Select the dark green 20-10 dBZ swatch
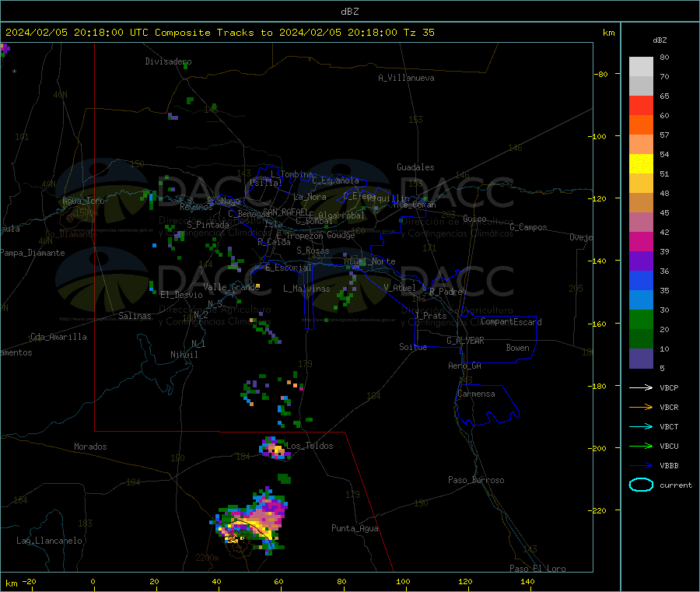The width and height of the screenshot is (700, 592). 641,338
